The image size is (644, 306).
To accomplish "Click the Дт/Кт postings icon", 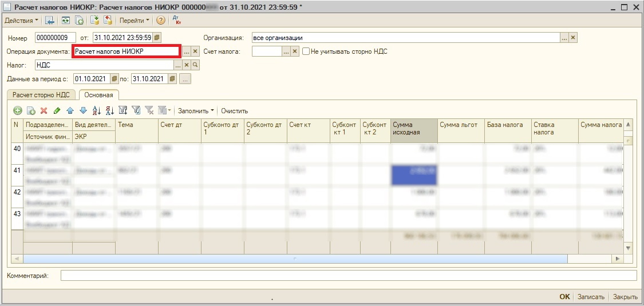I will 176,21.
